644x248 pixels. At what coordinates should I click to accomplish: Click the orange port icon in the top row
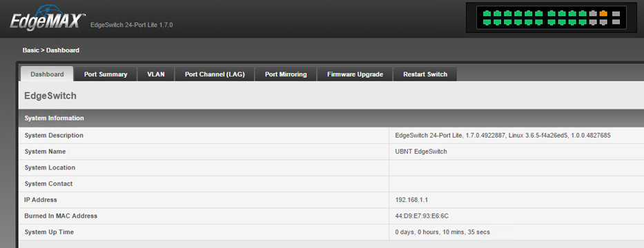[603, 14]
